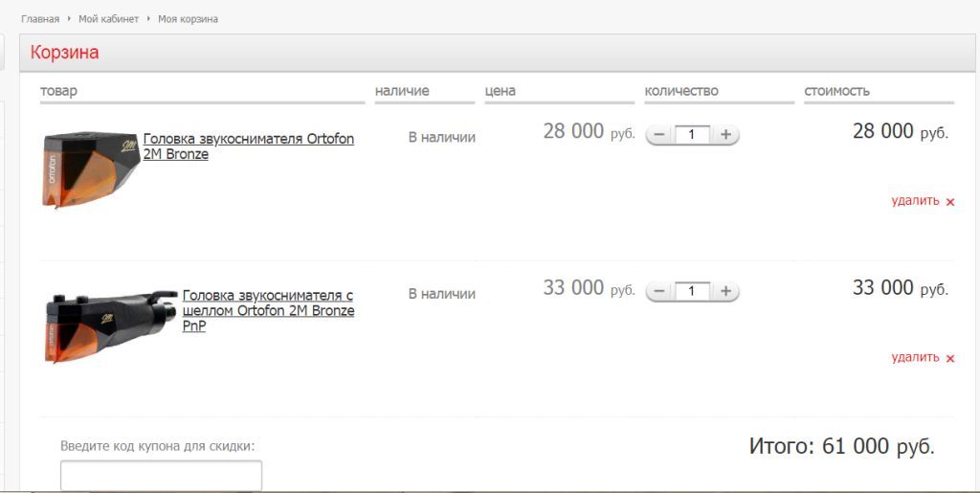This screenshot has height=493, width=980.
Task: Select 'Моя корзина' breadcrumb item
Action: coord(188,19)
